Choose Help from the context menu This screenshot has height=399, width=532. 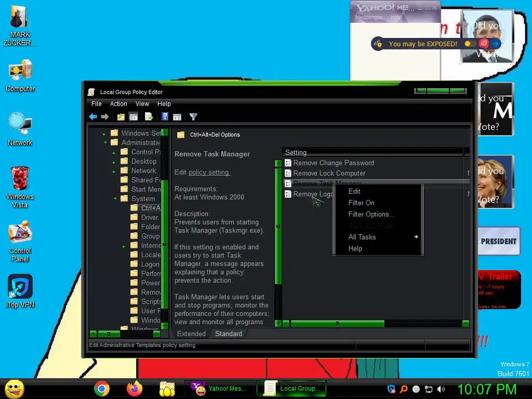[x=378, y=249]
